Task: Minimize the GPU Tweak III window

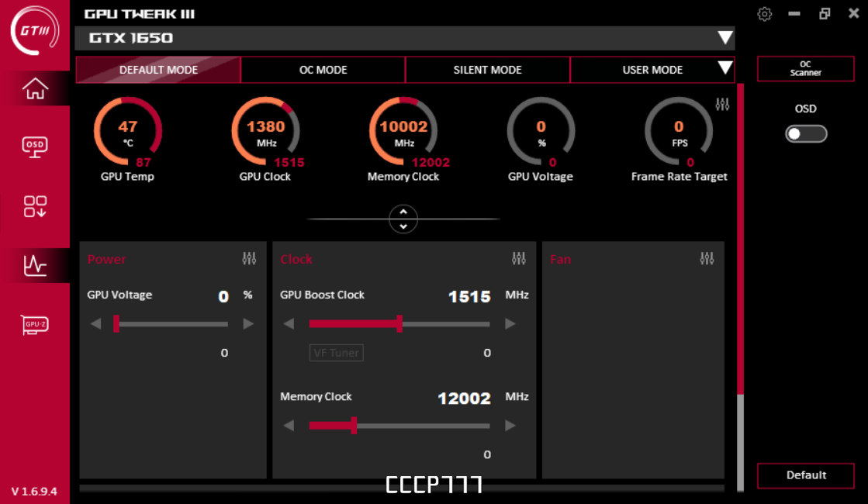Action: click(x=794, y=14)
